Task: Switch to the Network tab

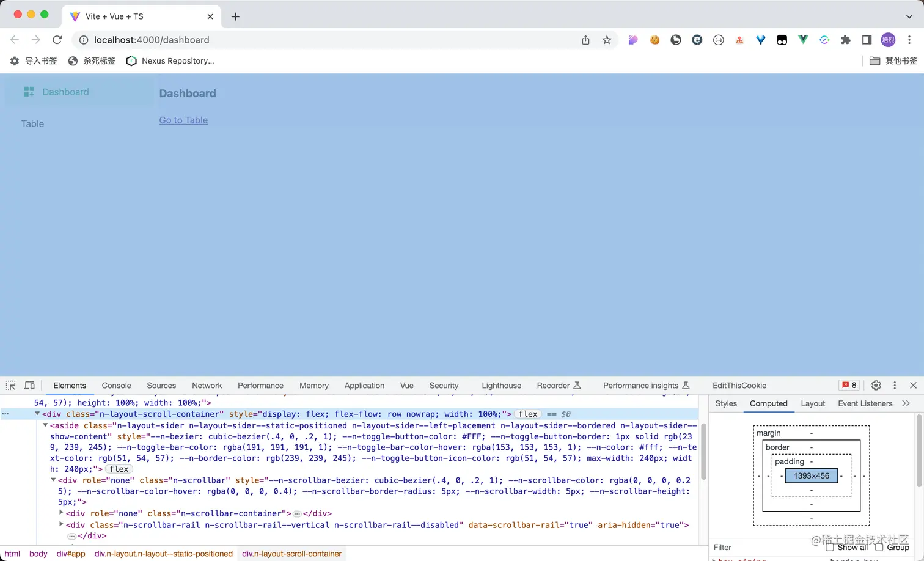Action: pyautogui.click(x=207, y=386)
